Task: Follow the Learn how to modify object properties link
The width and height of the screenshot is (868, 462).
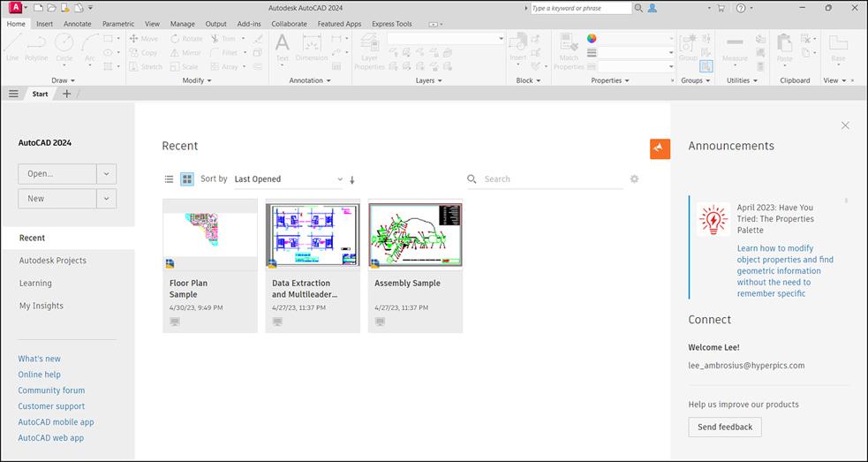Action: [785, 271]
